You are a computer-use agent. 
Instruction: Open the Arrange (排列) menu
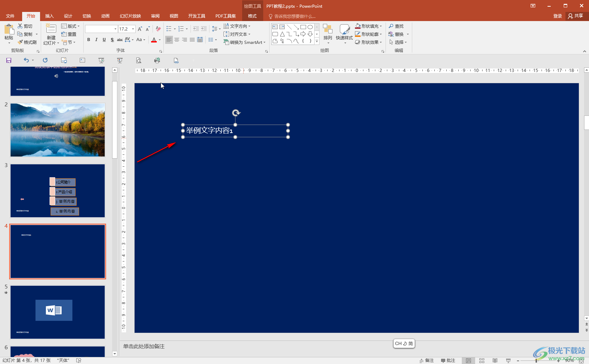(x=328, y=34)
